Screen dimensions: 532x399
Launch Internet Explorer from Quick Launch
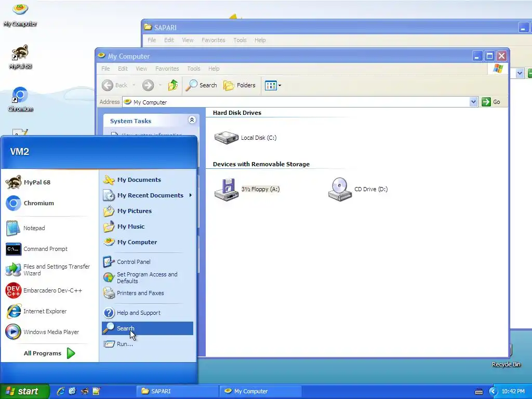(61, 391)
